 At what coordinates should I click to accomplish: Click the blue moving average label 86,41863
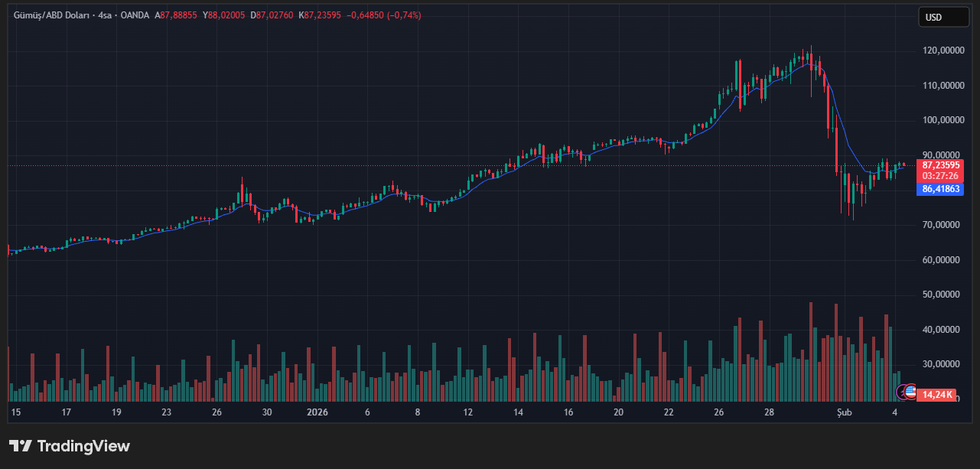pyautogui.click(x=940, y=188)
